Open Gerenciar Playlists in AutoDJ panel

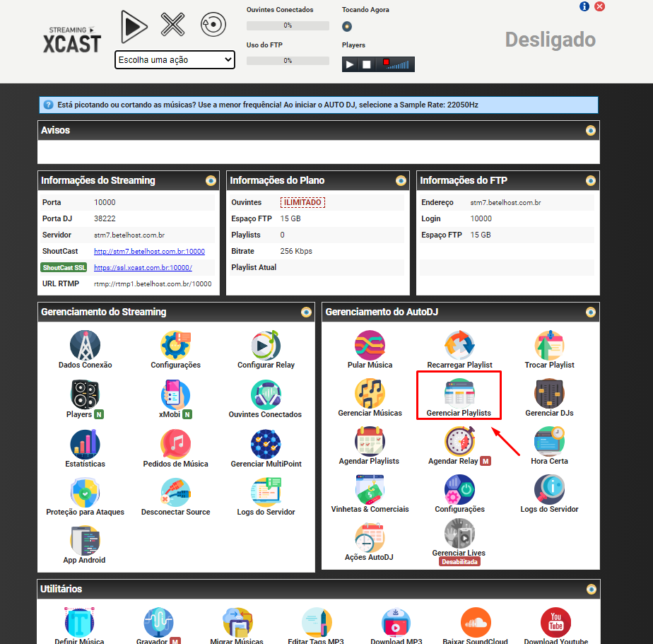click(x=459, y=394)
